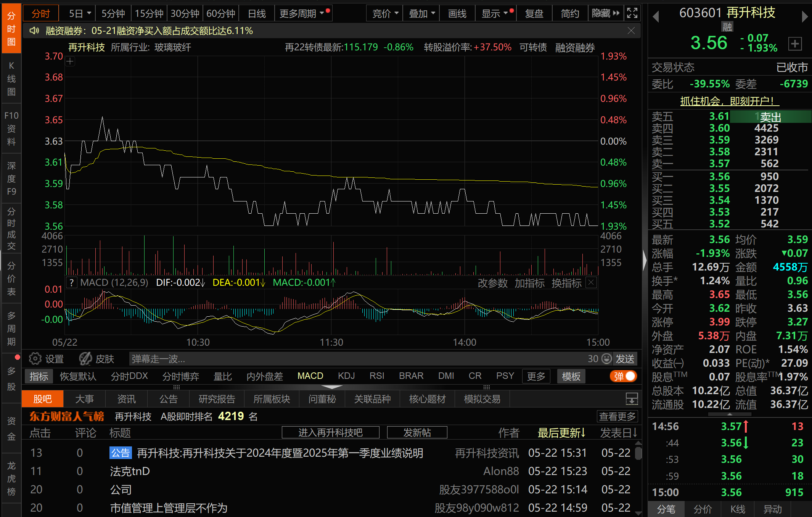Click the emoji smiley in barrage input
The height and width of the screenshot is (517, 812).
point(606,359)
